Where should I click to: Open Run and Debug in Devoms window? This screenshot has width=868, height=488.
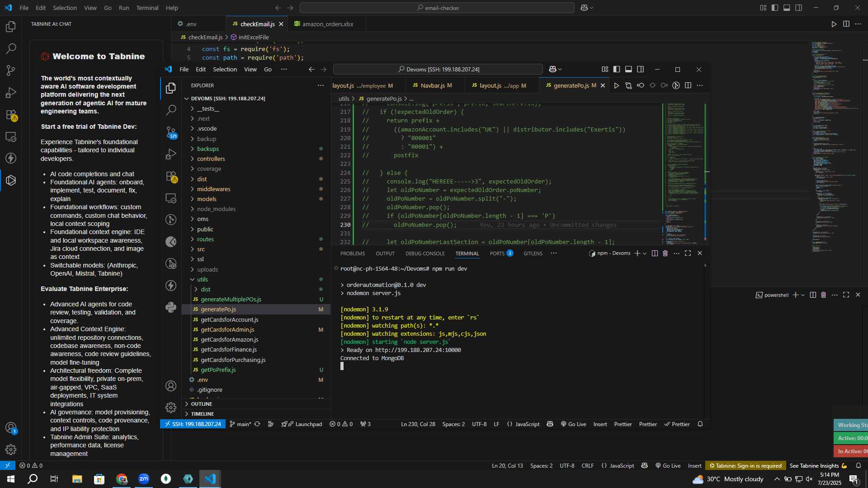171,154
